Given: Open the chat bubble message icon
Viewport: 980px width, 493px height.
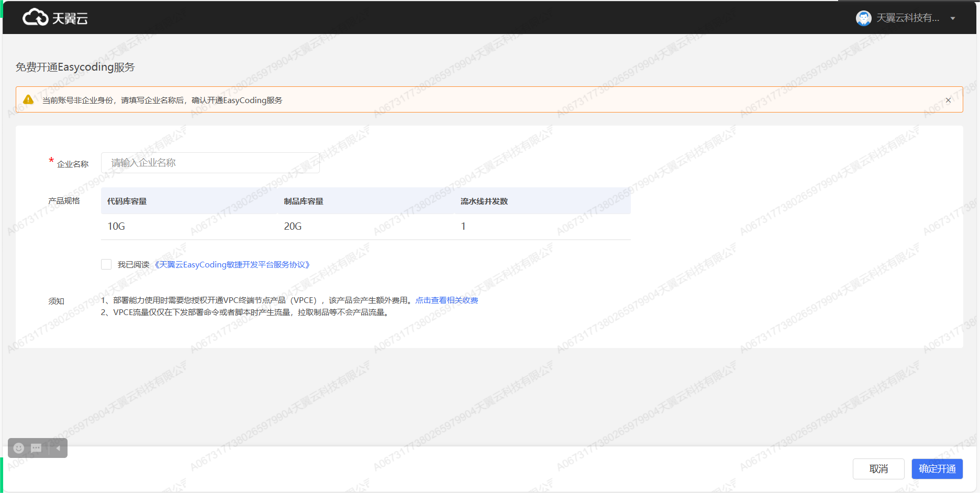Looking at the screenshot, I should pyautogui.click(x=36, y=448).
